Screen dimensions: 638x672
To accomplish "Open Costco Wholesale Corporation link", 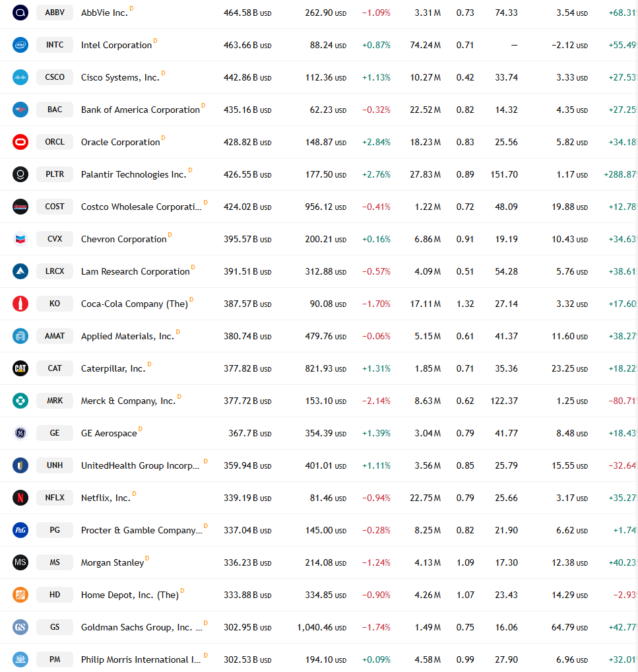I will 141,207.
